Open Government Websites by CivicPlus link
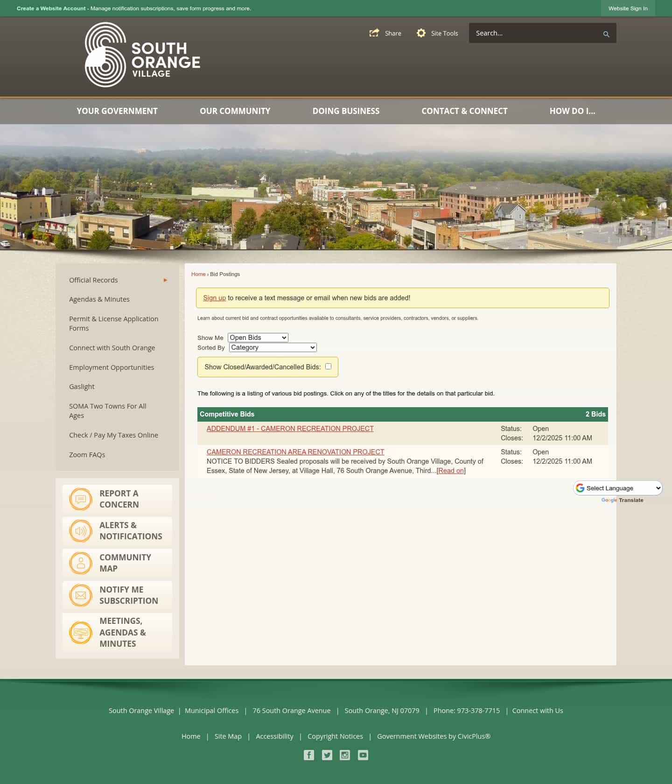This screenshot has width=672, height=784. [x=434, y=736]
